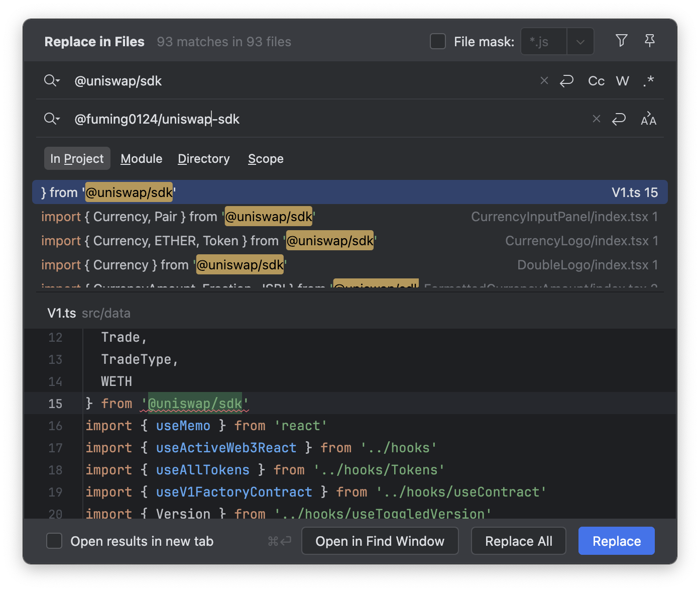The image size is (700, 591).
Task: Switch to Module scope tab
Action: (x=142, y=159)
